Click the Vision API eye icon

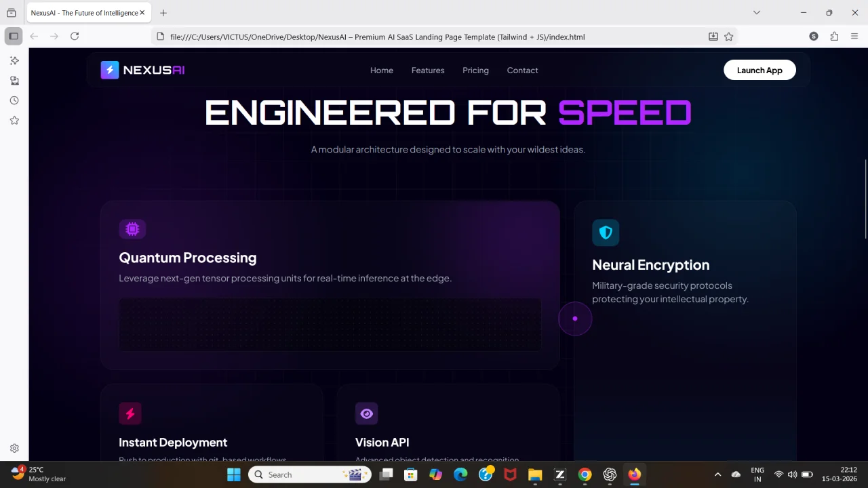point(366,413)
